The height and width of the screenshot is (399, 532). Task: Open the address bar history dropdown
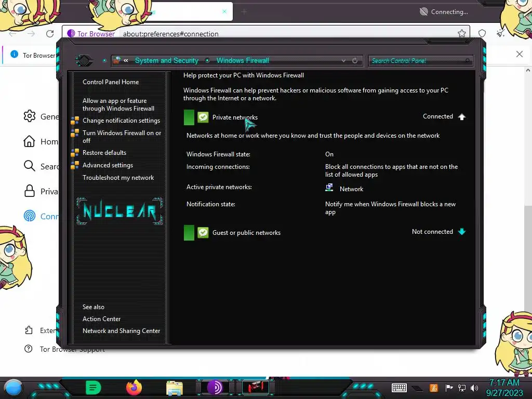coord(344,61)
